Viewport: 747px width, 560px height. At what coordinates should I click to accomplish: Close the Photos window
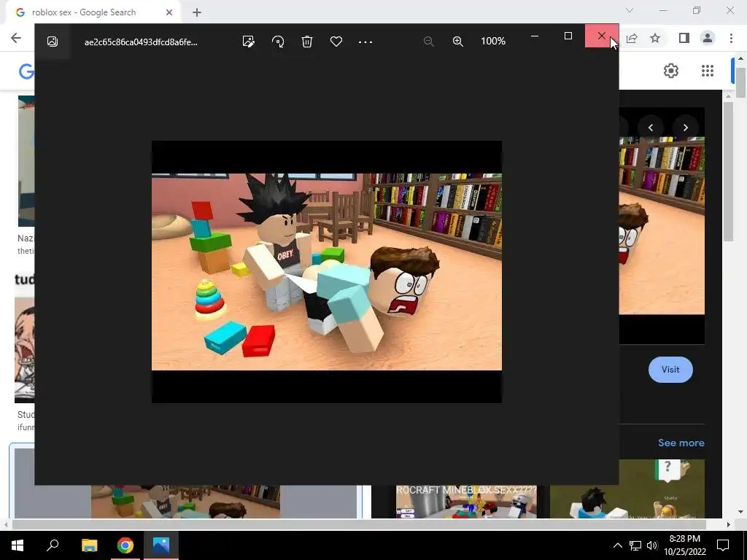(x=602, y=36)
